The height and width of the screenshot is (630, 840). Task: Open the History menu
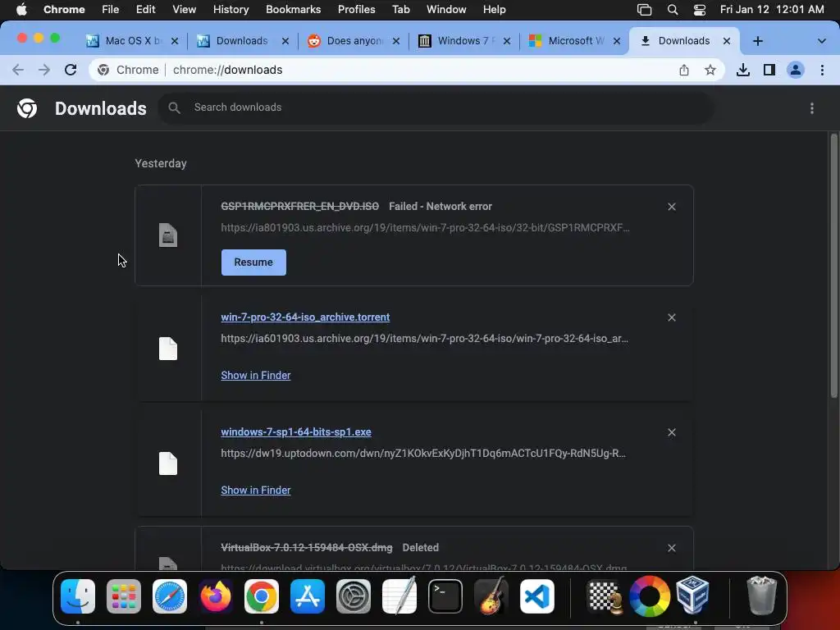click(231, 10)
